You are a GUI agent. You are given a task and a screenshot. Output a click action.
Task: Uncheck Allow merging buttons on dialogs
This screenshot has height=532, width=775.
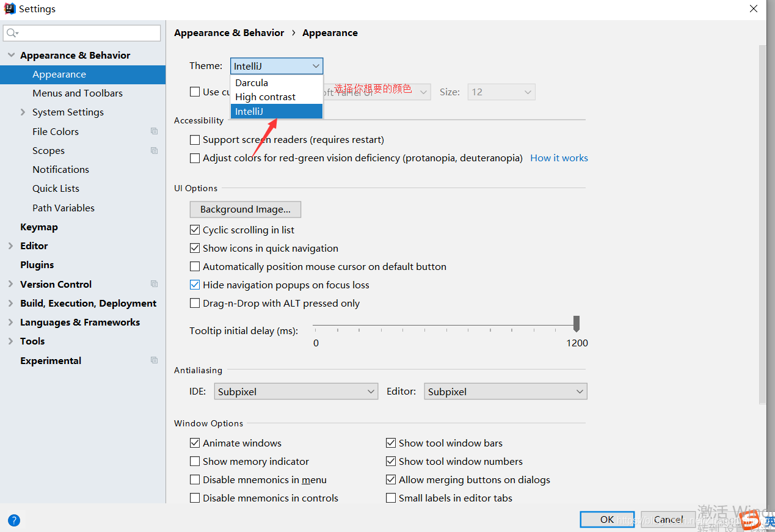(x=391, y=479)
